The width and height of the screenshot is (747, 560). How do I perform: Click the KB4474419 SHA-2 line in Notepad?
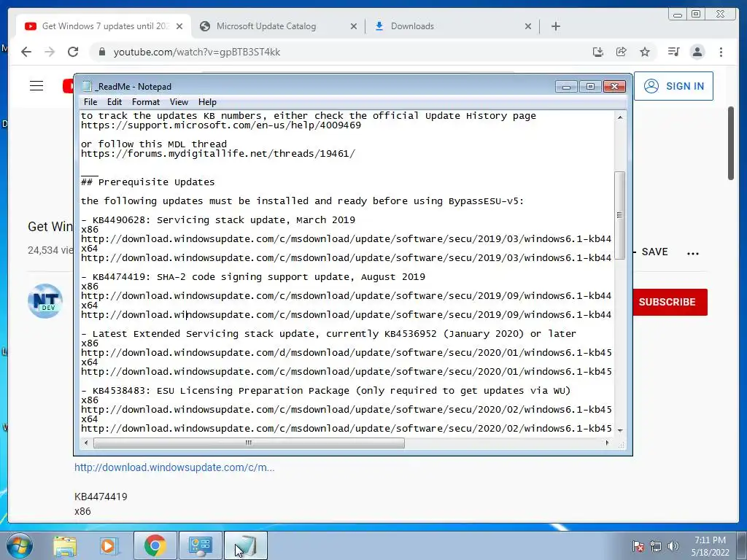pyautogui.click(x=253, y=276)
